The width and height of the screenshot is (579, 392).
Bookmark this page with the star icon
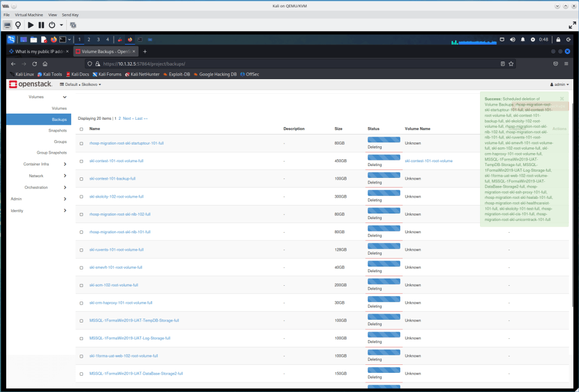[511, 64]
